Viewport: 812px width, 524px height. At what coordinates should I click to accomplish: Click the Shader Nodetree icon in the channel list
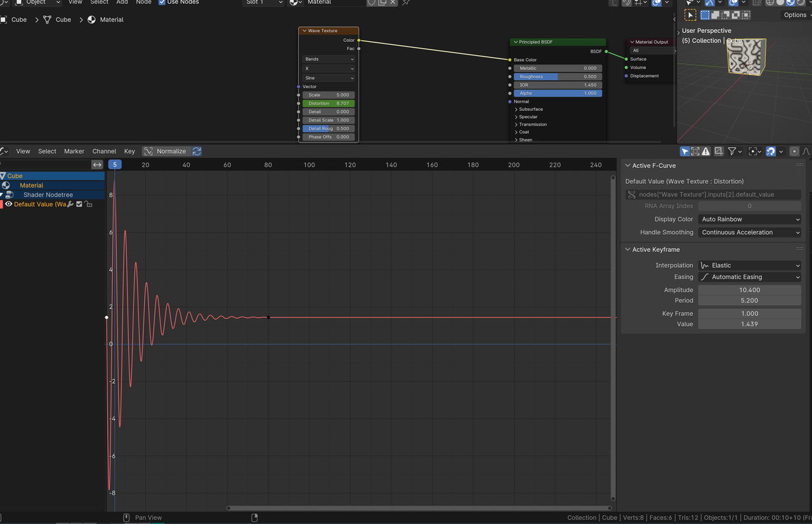10,195
